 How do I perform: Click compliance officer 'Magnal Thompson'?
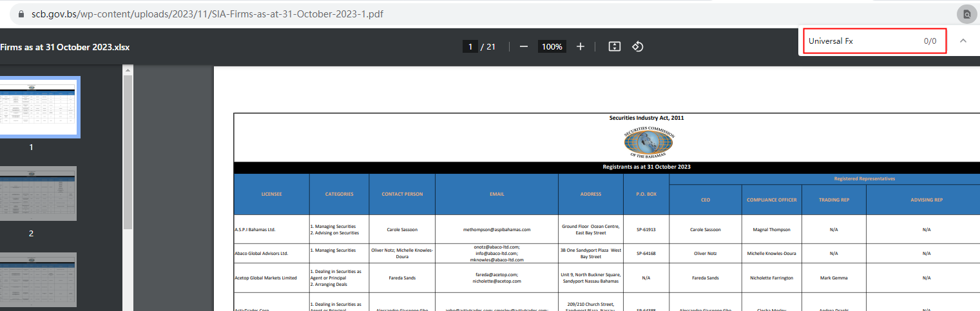coord(772,229)
